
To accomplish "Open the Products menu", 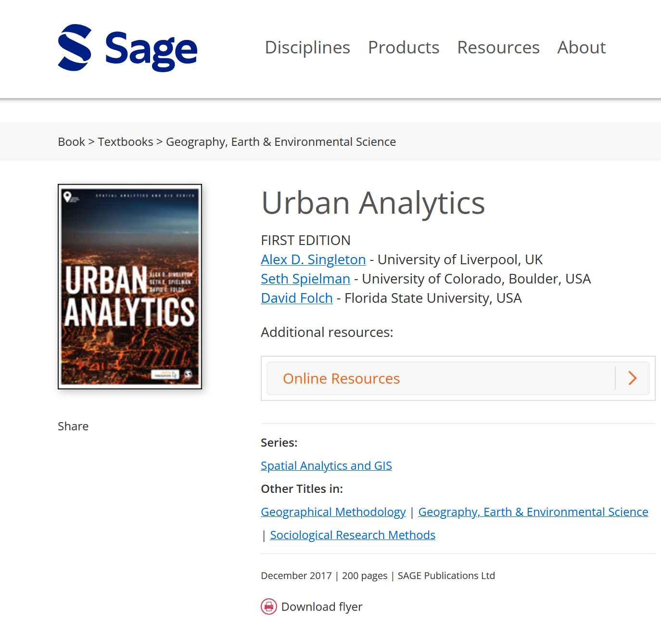I will 403,48.
